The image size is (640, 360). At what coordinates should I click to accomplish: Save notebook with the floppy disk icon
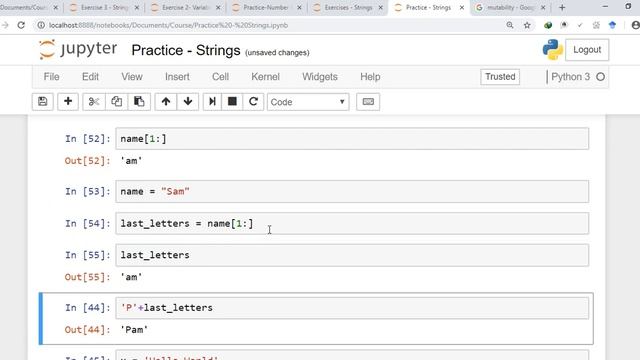[x=42, y=102]
